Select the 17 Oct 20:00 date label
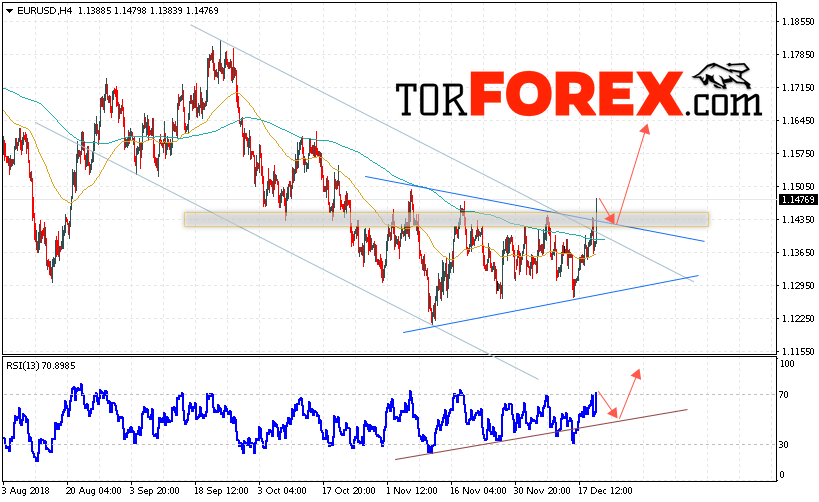Image resolution: width=819 pixels, height=502 pixels. coord(348,491)
